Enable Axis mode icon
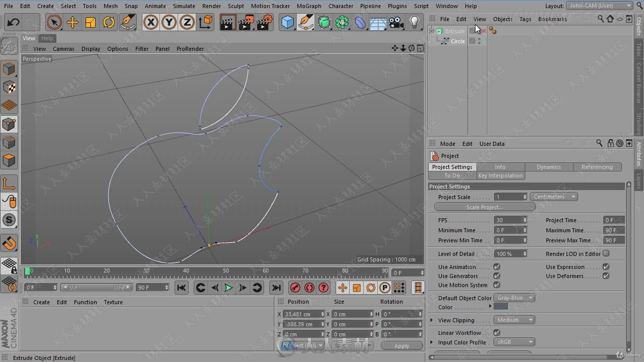644x362 pixels. point(9,184)
